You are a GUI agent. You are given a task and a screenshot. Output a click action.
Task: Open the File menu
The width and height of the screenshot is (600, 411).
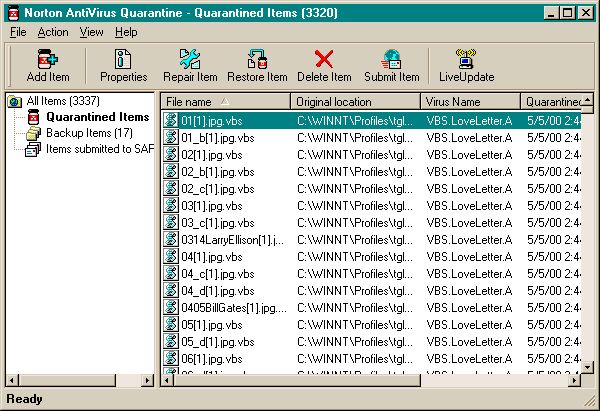pyautogui.click(x=18, y=32)
